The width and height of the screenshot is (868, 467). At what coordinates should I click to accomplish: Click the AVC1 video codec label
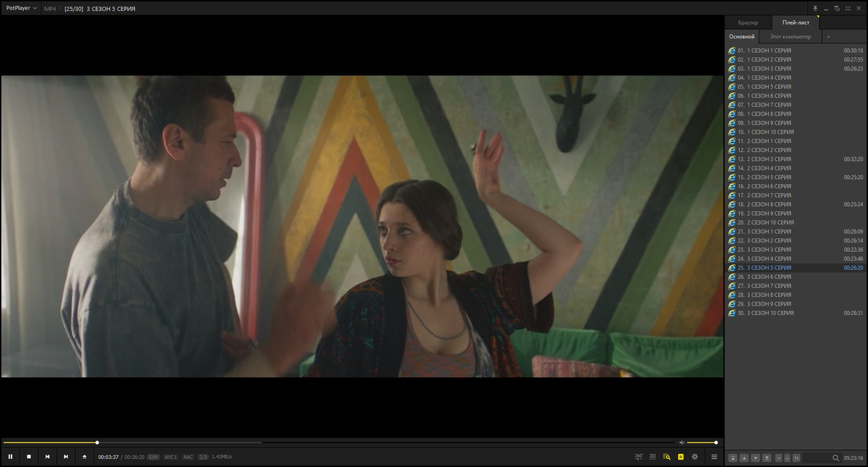(171, 457)
